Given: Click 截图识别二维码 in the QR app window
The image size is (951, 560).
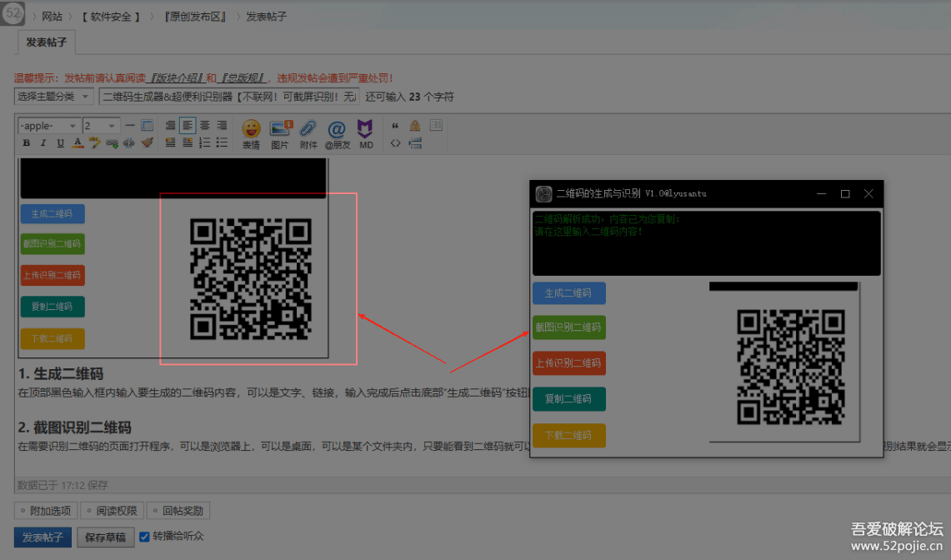Looking at the screenshot, I should click(x=569, y=327).
